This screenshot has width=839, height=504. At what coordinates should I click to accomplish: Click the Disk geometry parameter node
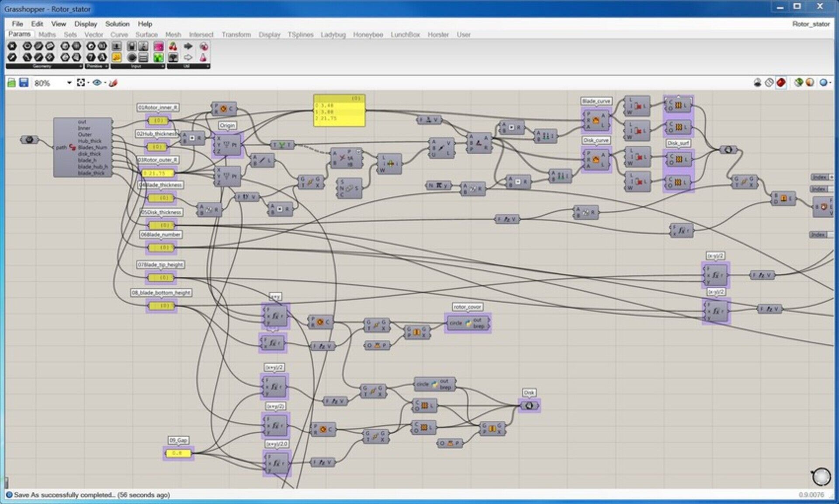[529, 406]
